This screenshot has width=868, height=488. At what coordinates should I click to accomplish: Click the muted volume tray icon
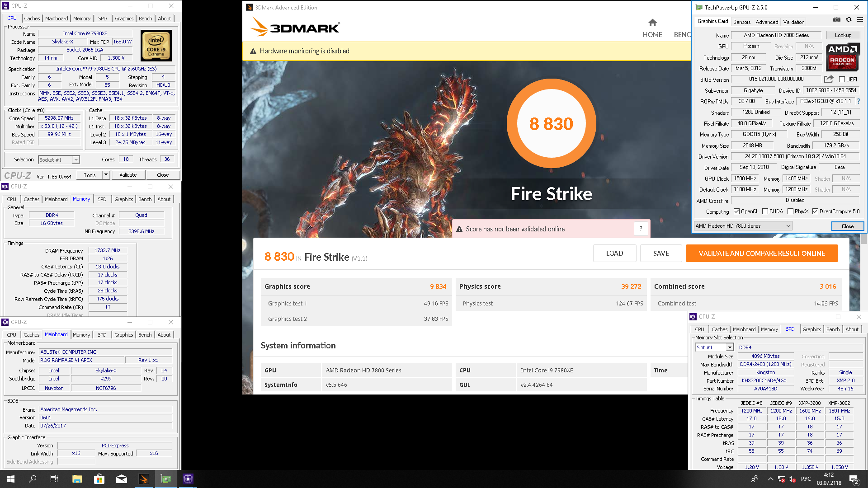click(792, 479)
